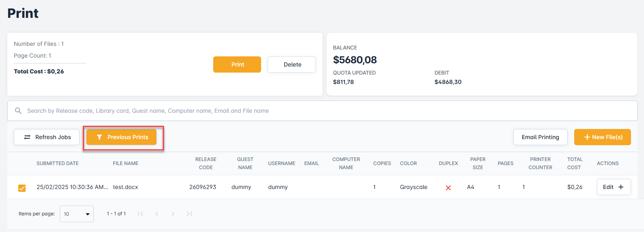Click the Delete button

(292, 64)
